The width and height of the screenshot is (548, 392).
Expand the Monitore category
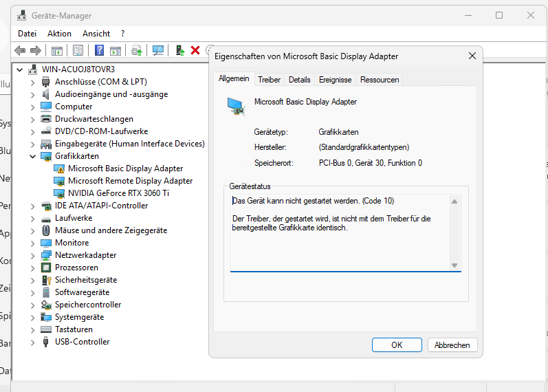[x=32, y=243]
